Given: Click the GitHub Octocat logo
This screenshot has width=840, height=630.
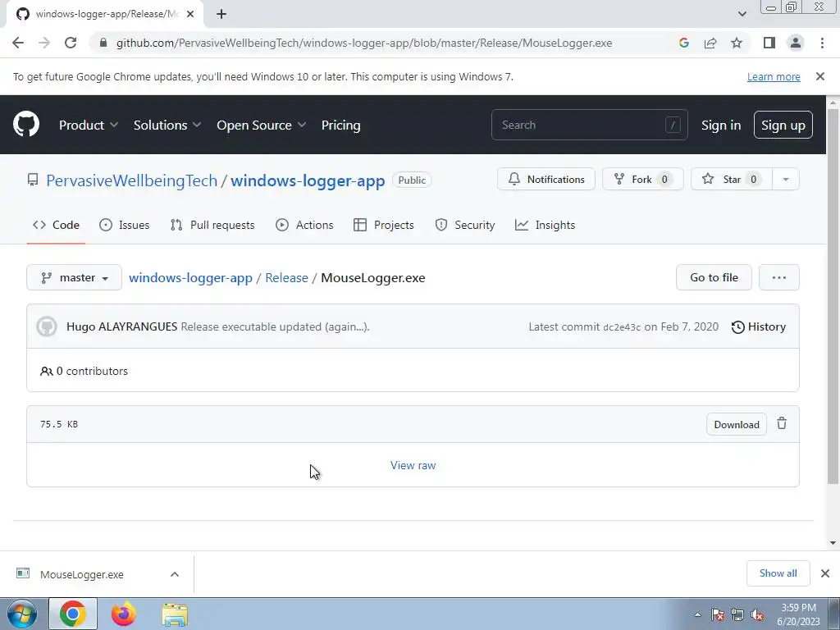Looking at the screenshot, I should point(26,125).
